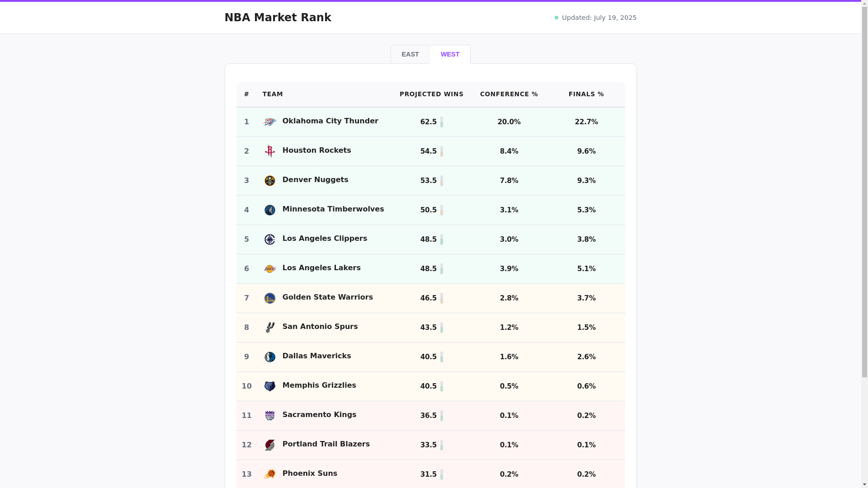Click the Oklahoma City Thunder logo
The height and width of the screenshot is (488, 868).
[270, 122]
